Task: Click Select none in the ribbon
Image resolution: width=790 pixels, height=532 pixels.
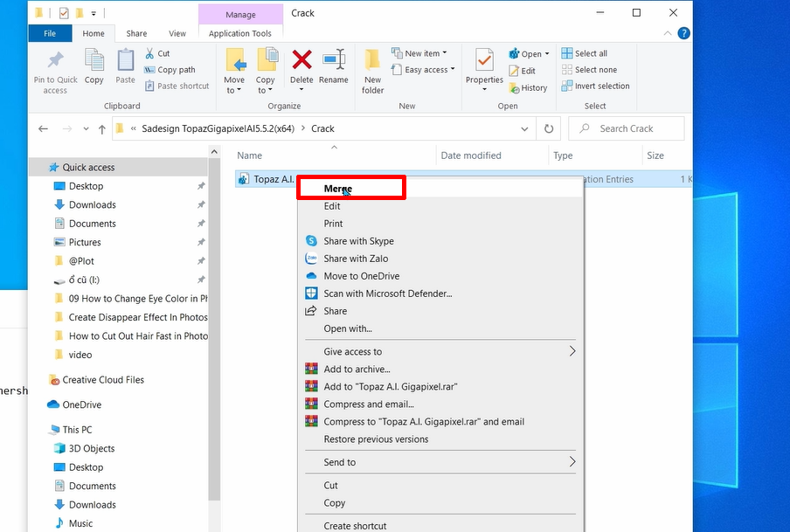Action: (x=589, y=70)
